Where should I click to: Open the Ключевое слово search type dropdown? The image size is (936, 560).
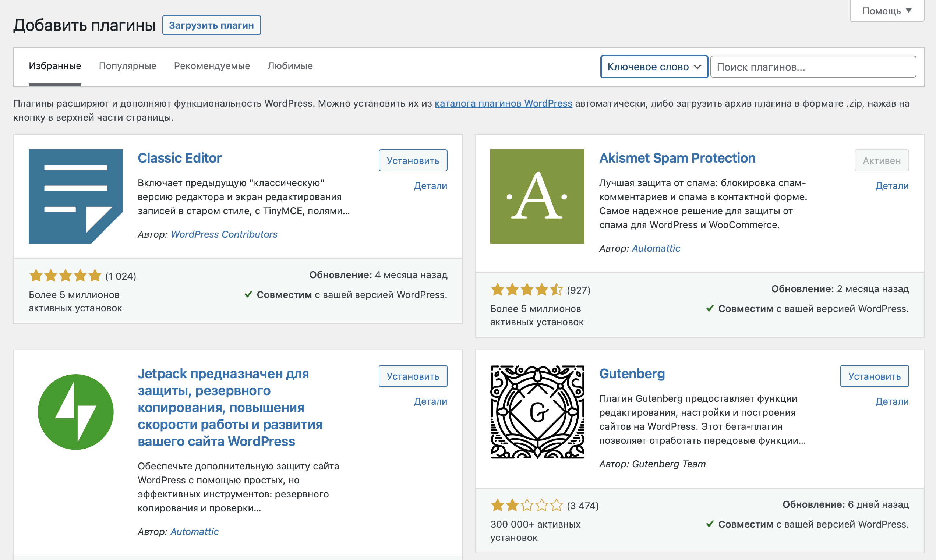pos(654,67)
